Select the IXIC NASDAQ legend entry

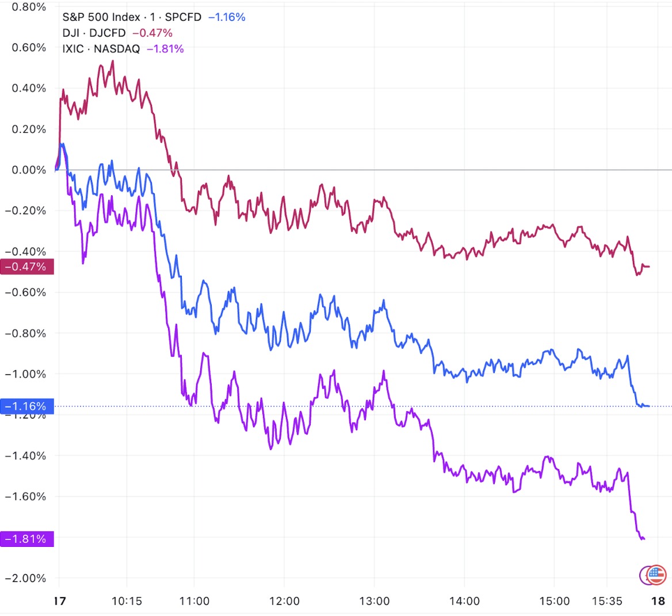[101, 49]
